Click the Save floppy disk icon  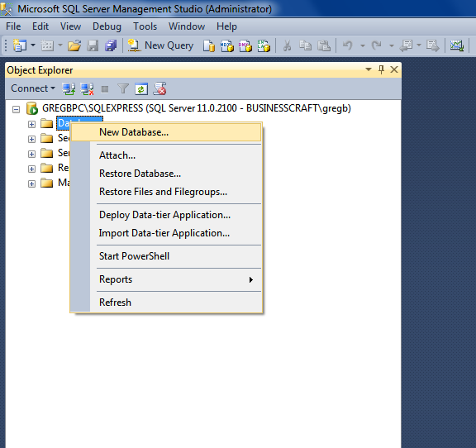(x=93, y=45)
